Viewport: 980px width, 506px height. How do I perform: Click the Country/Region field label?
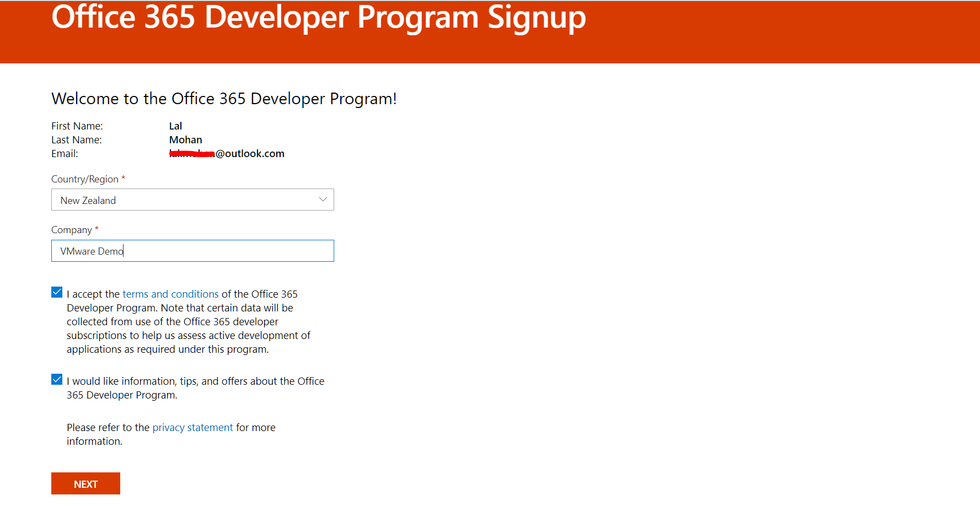coord(85,179)
